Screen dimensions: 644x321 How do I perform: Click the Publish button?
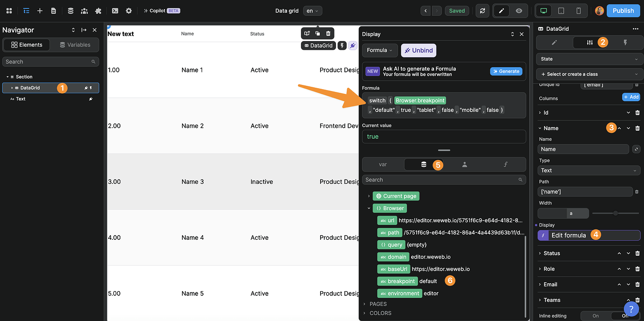coord(623,11)
